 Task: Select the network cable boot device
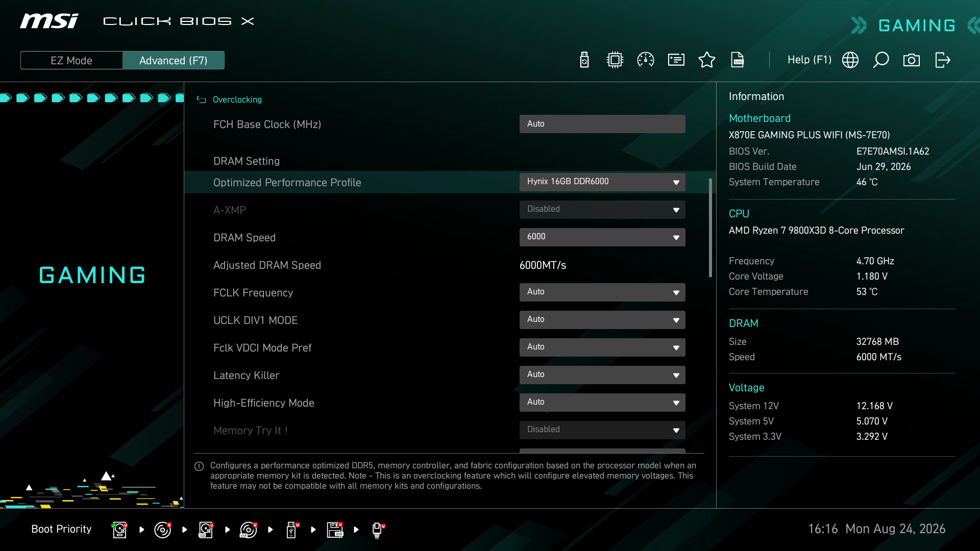(378, 530)
